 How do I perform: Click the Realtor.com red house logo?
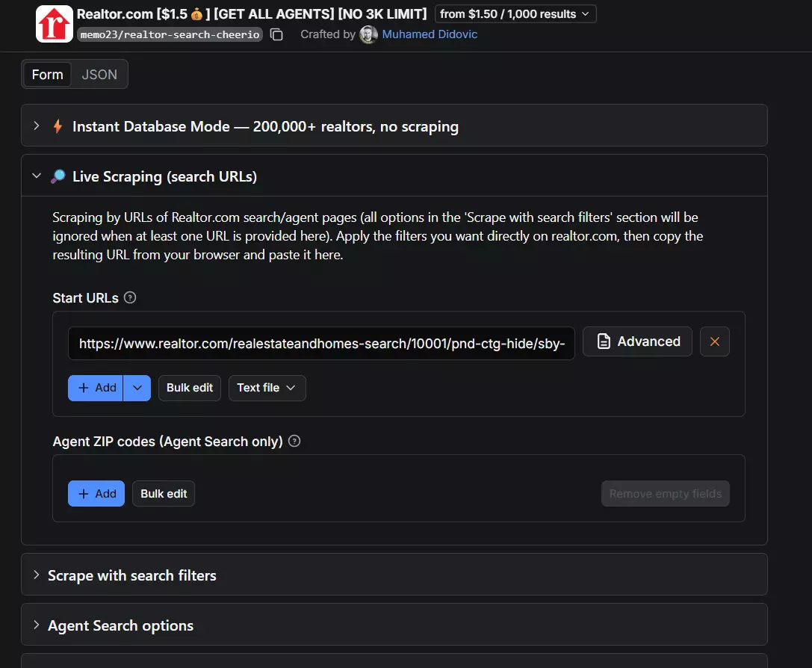[55, 24]
